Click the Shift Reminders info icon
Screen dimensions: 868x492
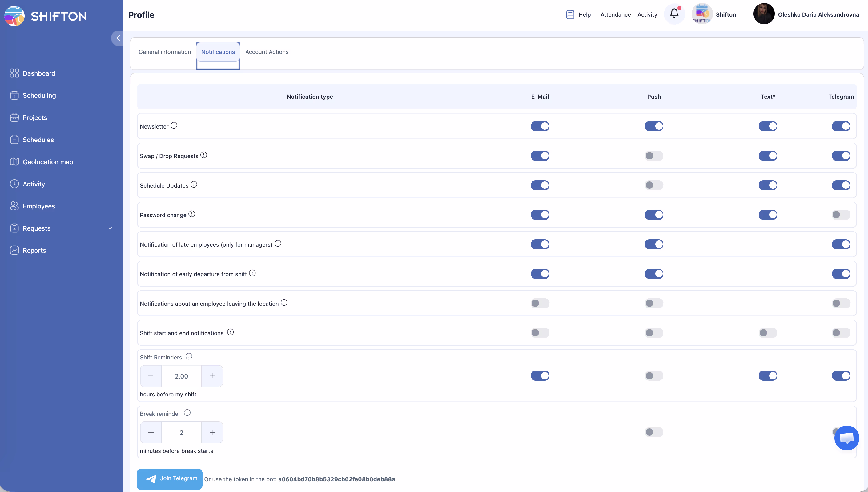(x=189, y=356)
